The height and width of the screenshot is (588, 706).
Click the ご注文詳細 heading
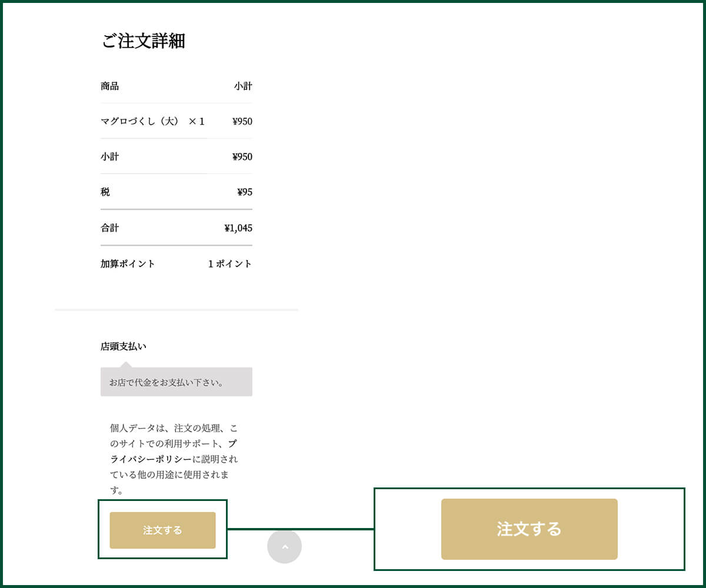(144, 41)
